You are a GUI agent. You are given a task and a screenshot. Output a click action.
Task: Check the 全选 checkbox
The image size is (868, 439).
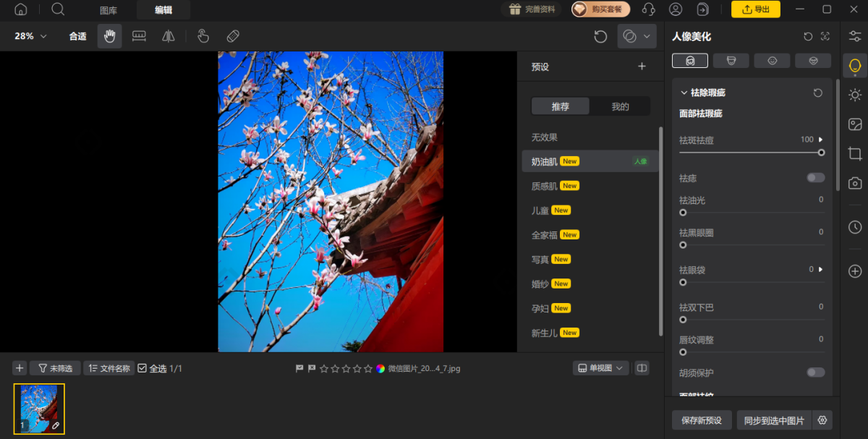click(142, 368)
